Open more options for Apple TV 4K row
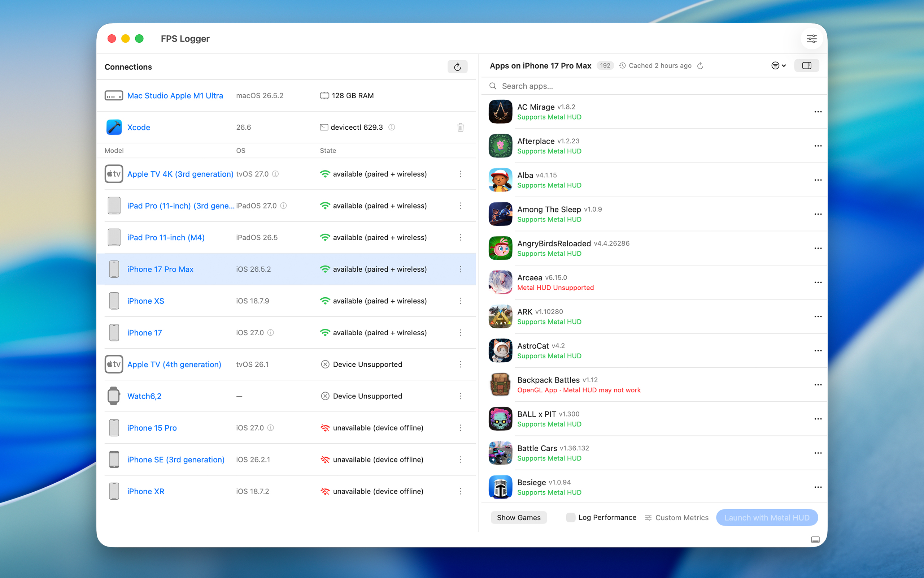The width and height of the screenshot is (924, 578). tap(461, 174)
